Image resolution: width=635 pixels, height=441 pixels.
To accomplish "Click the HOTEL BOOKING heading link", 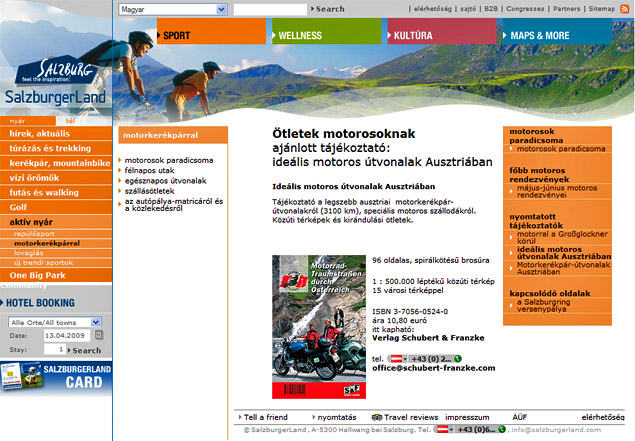I will (38, 303).
